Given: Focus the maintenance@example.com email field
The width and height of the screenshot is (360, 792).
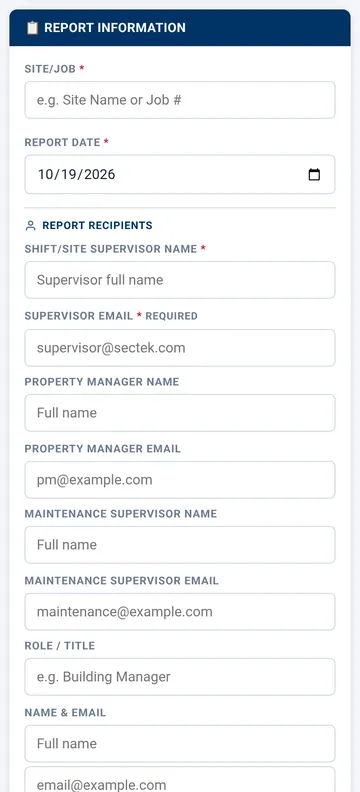Looking at the screenshot, I should click(x=180, y=612).
